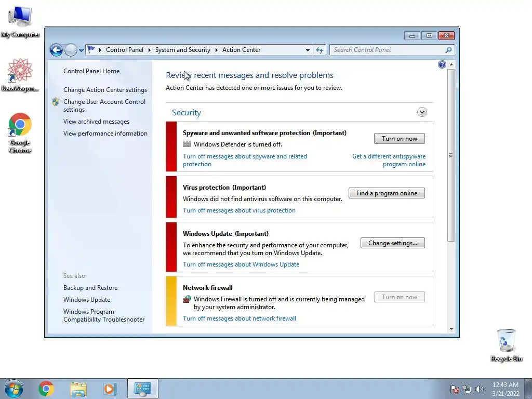Click the Windows Firewall brick icon
This screenshot has height=399, width=532.
[x=187, y=299]
